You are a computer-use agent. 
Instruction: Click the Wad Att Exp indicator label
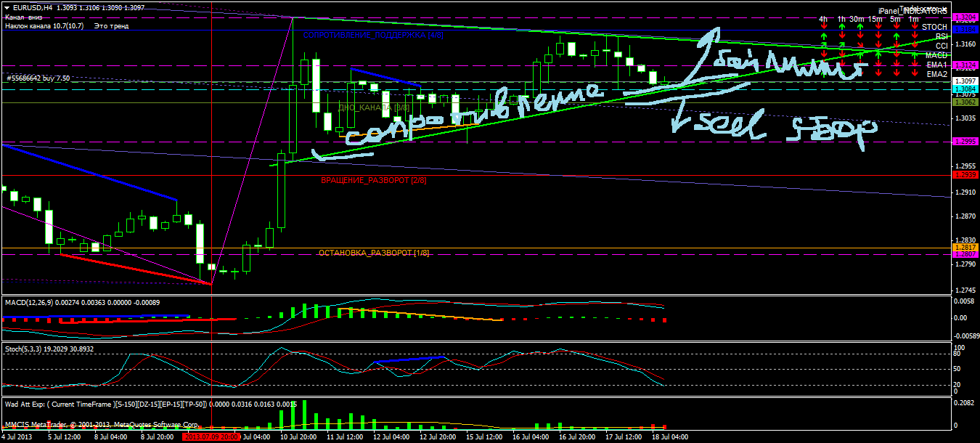(x=150, y=403)
